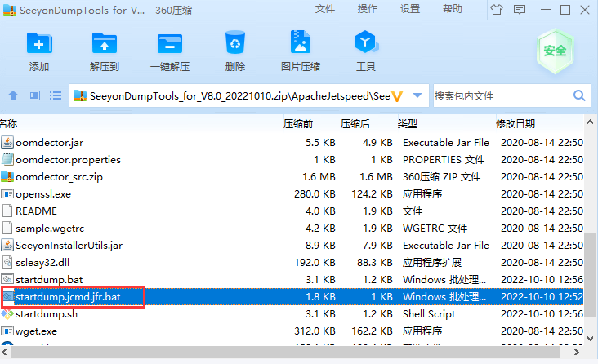Viewport: 598px width, 364px height.
Task: Select the oomdector_src.zip file name
Action: 59,177
